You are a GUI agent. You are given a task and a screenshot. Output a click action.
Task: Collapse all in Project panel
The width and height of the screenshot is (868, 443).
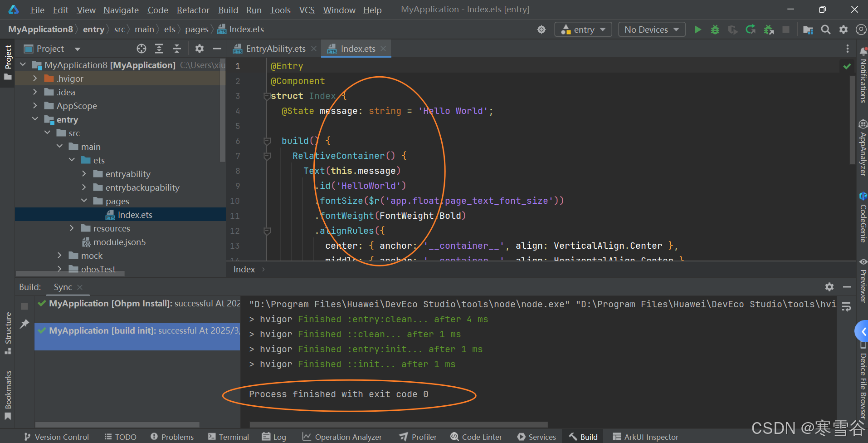[x=177, y=49]
